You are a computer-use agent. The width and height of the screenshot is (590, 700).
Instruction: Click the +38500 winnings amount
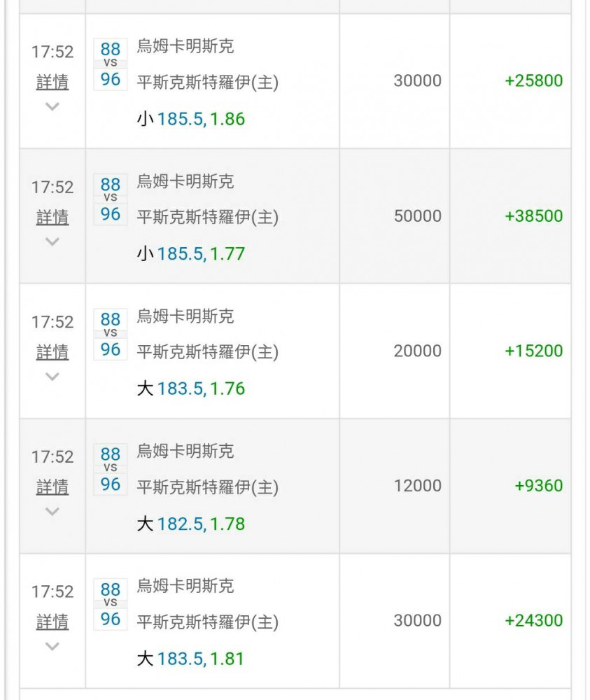[x=534, y=216]
